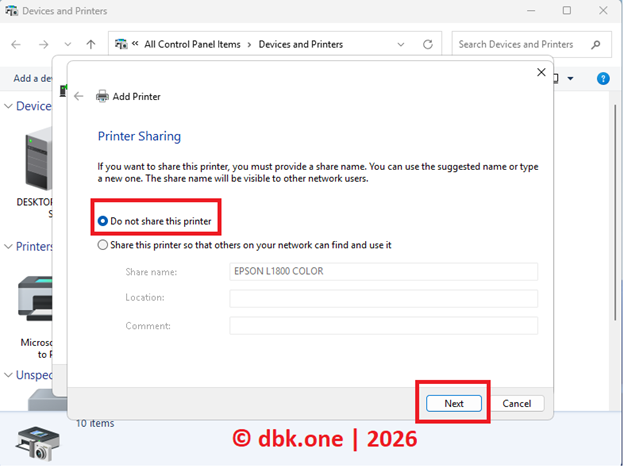
Task: Navigate up one level with up arrow
Action: click(91, 45)
